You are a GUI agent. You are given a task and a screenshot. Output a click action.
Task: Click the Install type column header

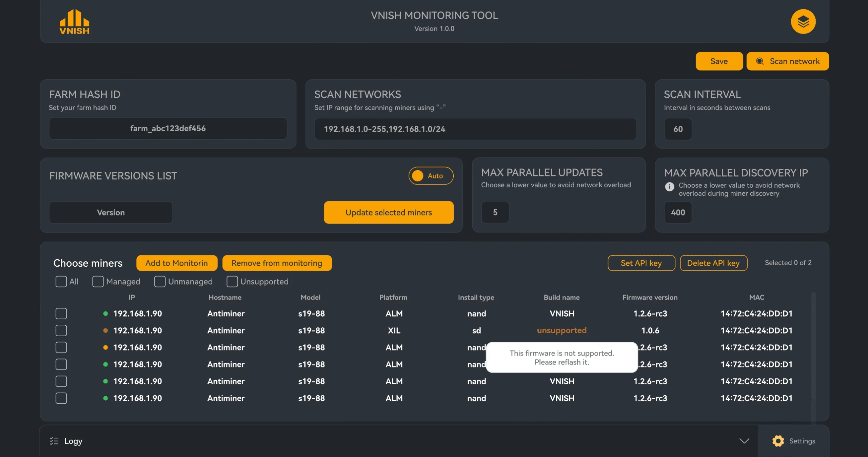coord(476,297)
